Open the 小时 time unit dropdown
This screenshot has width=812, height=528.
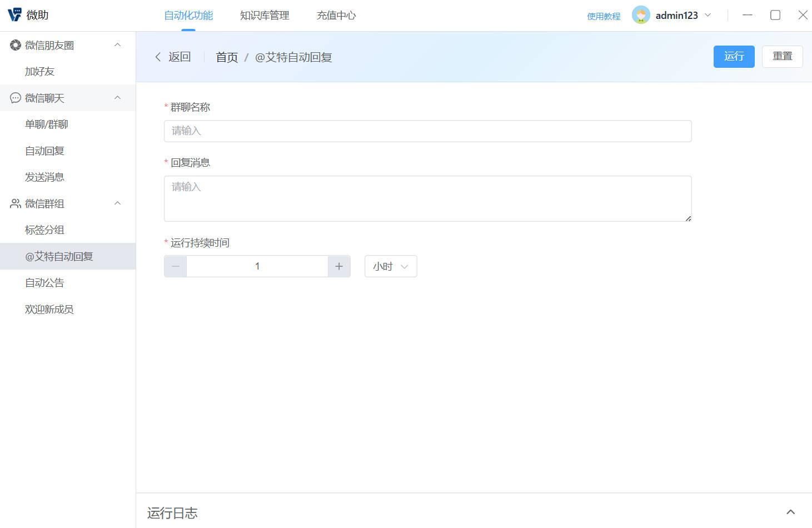pyautogui.click(x=390, y=266)
